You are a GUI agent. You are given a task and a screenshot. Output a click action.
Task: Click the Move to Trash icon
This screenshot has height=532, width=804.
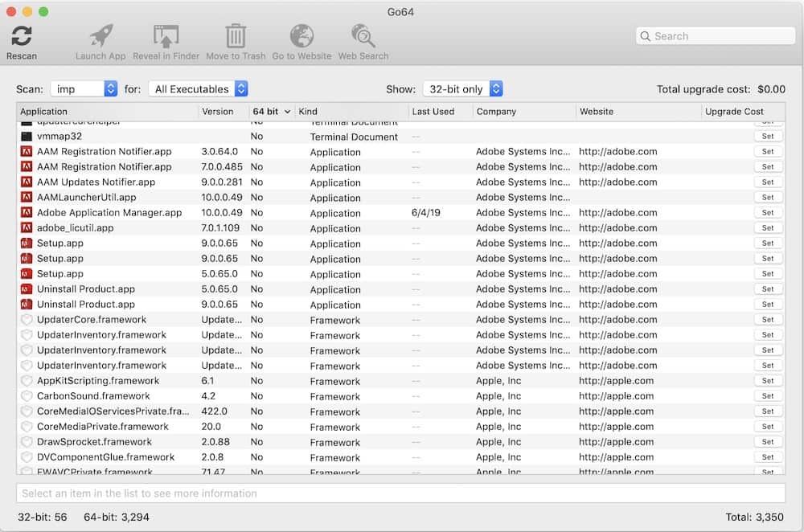pos(236,36)
